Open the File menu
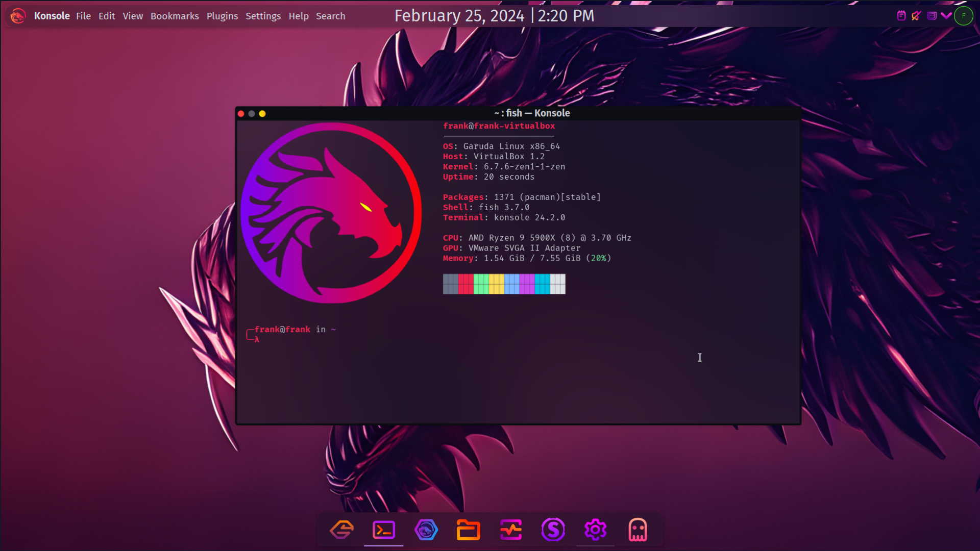Image resolution: width=980 pixels, height=551 pixels. 83,16
